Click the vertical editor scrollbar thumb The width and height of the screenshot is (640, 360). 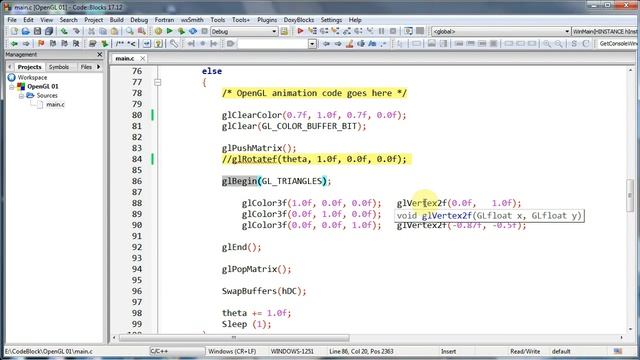coord(630,195)
